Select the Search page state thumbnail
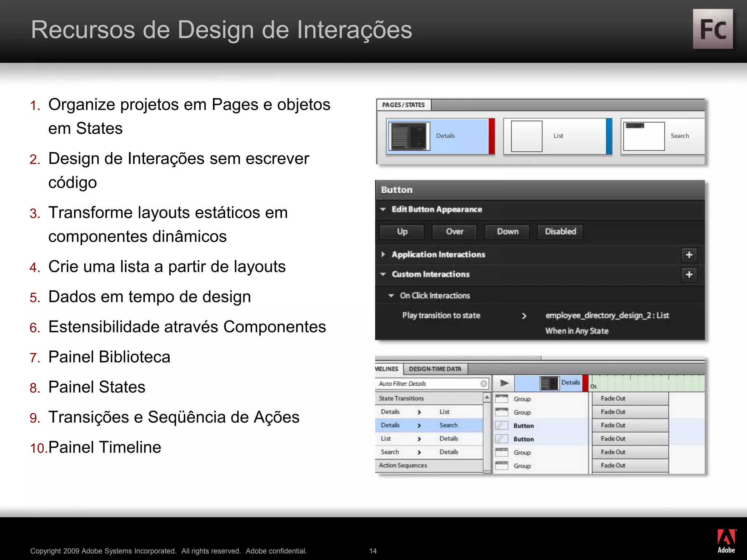 tap(663, 136)
